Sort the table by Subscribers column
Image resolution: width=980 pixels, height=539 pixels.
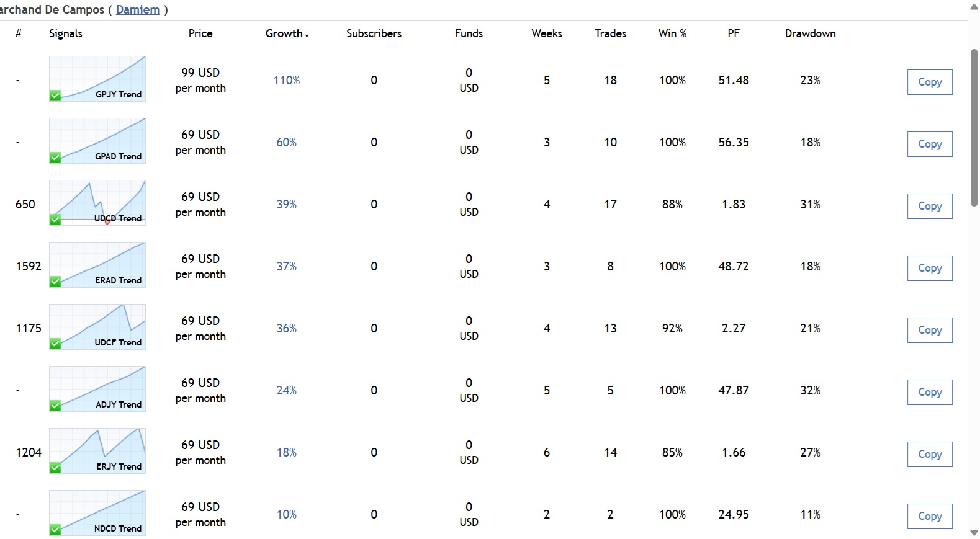[374, 33]
